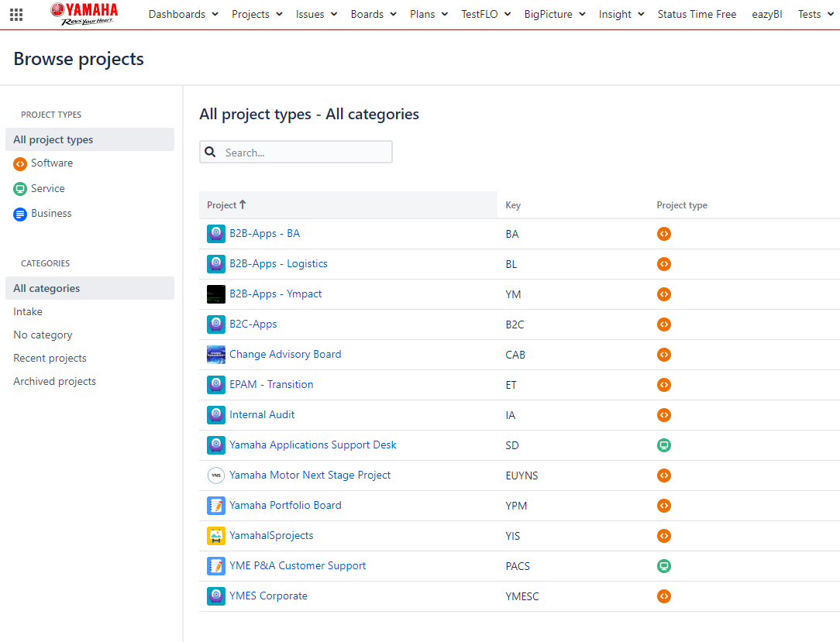840x642 pixels.
Task: Click service type icon in SD row
Action: [664, 445]
